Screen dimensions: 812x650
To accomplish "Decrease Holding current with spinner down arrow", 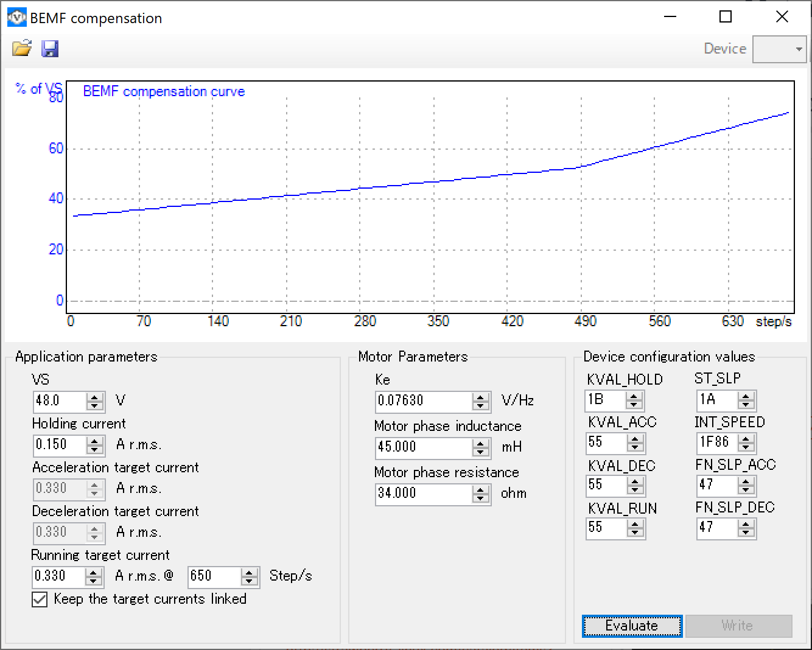I will (95, 450).
